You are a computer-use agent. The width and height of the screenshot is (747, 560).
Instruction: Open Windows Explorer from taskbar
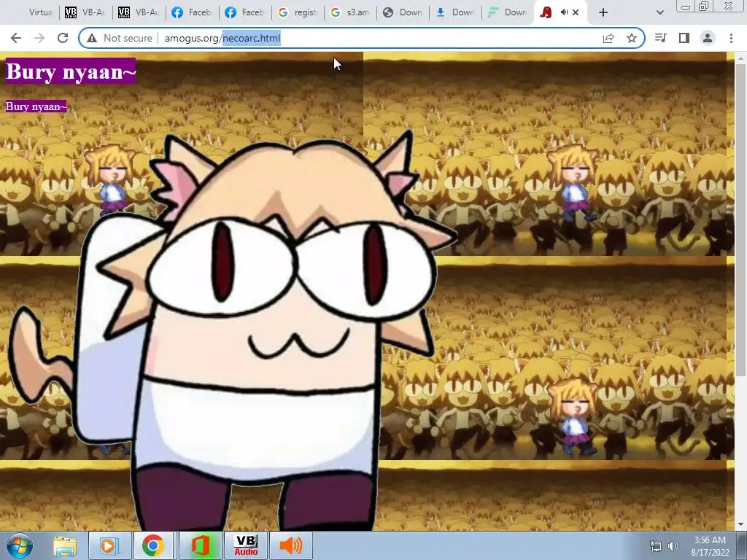pyautogui.click(x=65, y=545)
